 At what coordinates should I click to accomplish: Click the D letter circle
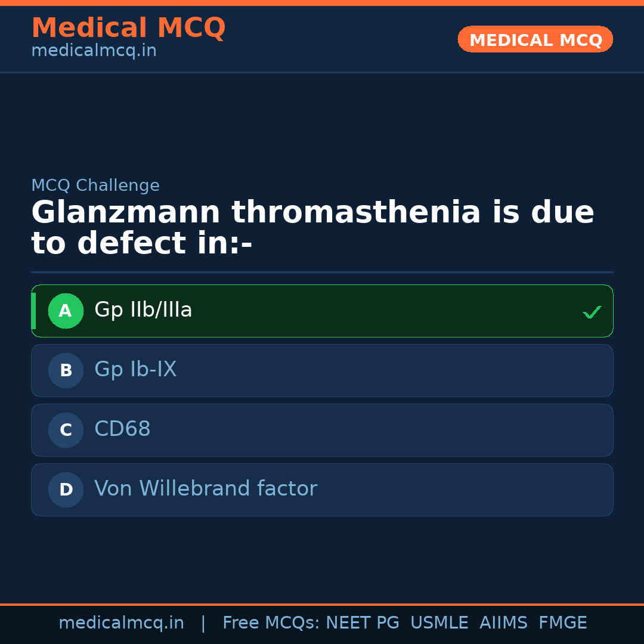66,490
